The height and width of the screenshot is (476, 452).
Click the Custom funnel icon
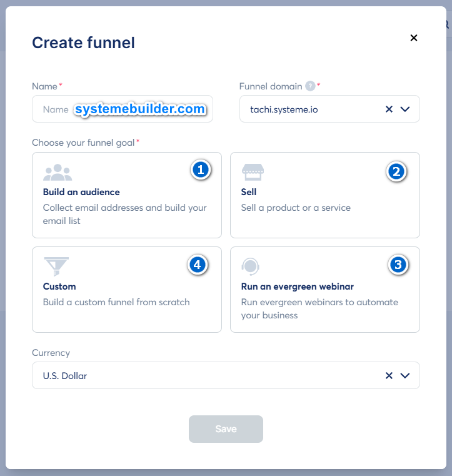[56, 266]
